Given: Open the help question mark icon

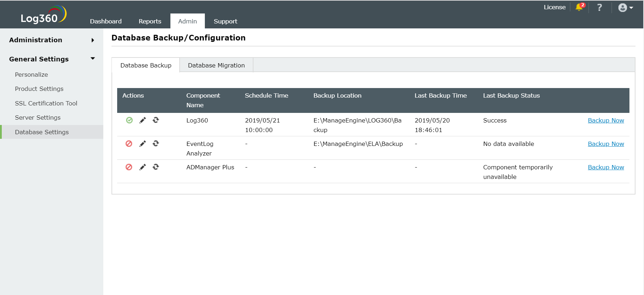Looking at the screenshot, I should pyautogui.click(x=600, y=7).
